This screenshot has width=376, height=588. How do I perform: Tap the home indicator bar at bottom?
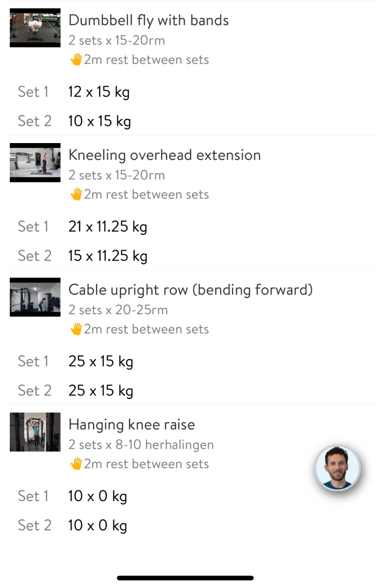[x=185, y=578]
